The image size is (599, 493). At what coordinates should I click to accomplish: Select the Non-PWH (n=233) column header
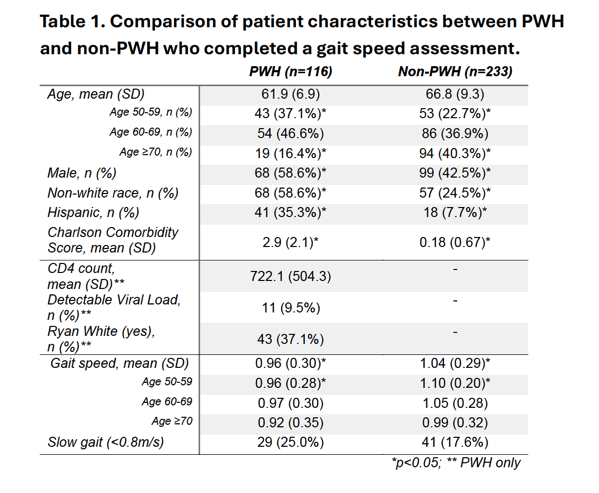click(455, 71)
